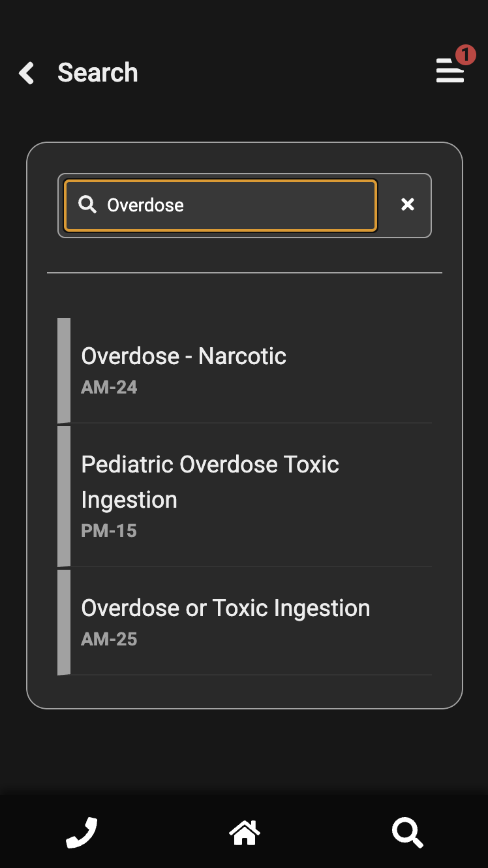Open Pediatric Overdose Toxic Ingestion result
This screenshot has height=868, width=488.
click(x=210, y=465)
